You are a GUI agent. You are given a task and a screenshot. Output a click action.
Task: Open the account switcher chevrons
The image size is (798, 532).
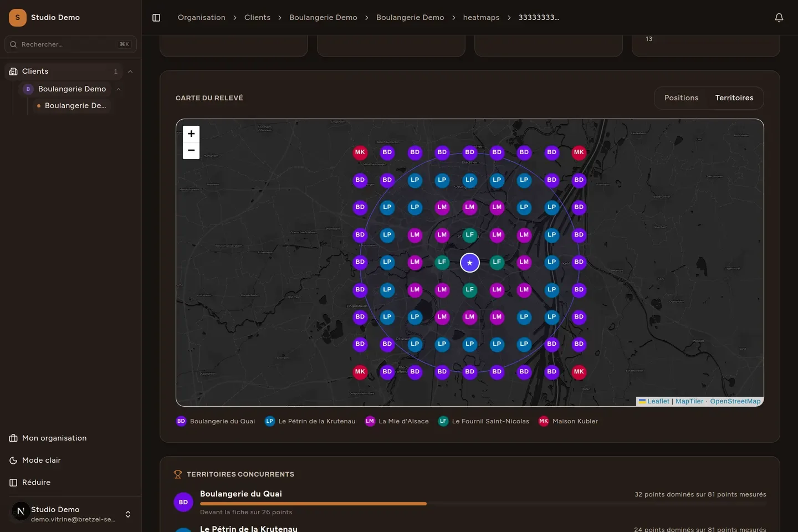(x=128, y=514)
